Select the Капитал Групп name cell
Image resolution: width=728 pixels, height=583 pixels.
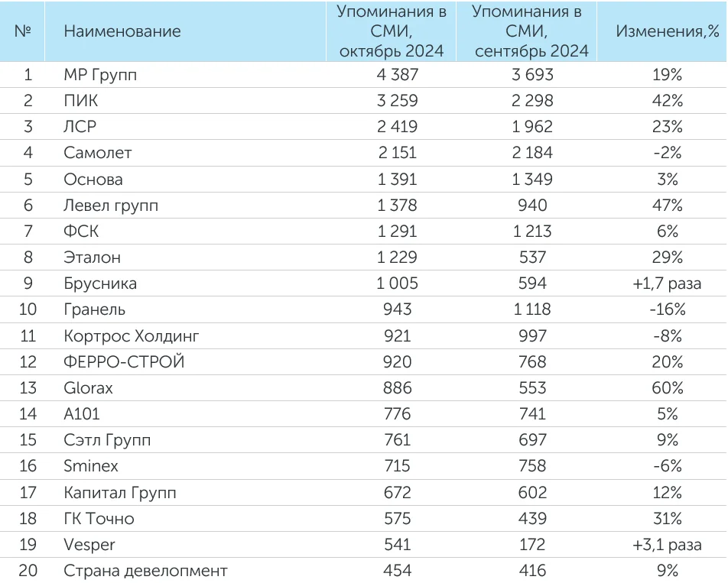[x=120, y=493]
